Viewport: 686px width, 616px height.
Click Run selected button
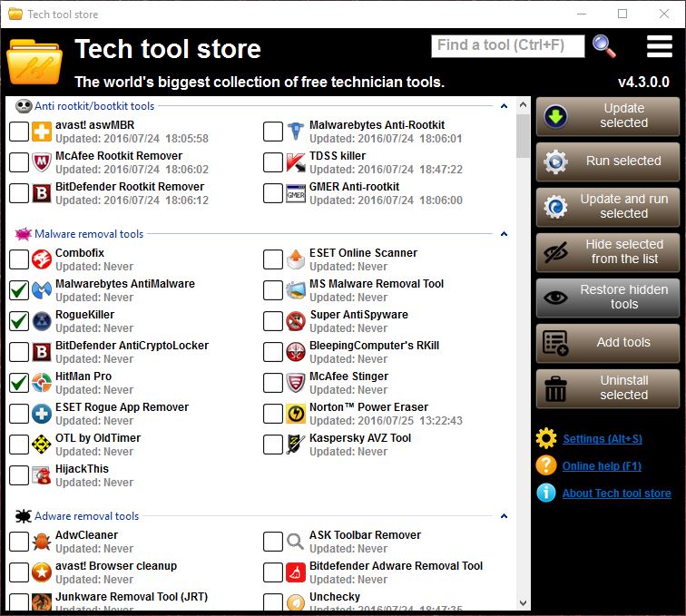point(608,161)
